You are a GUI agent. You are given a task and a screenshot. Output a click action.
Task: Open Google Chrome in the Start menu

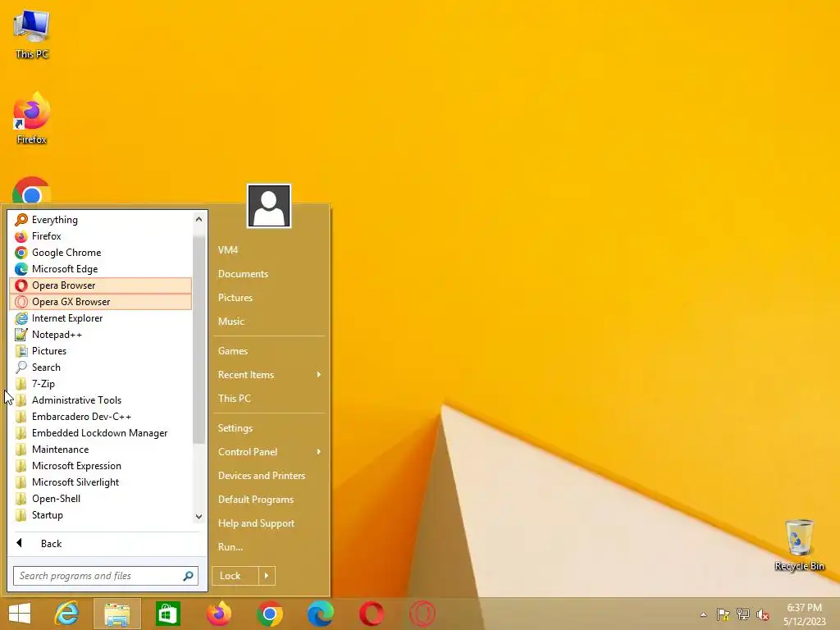click(x=100, y=253)
